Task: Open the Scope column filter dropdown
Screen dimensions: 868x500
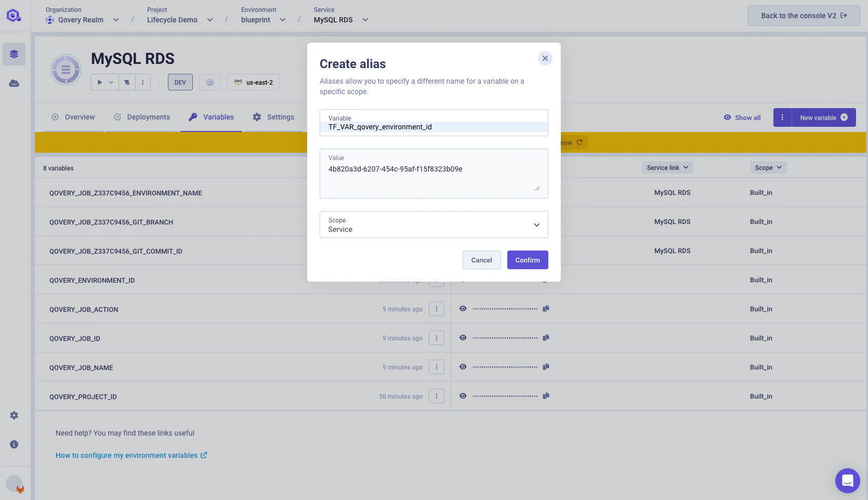Action: coord(768,167)
